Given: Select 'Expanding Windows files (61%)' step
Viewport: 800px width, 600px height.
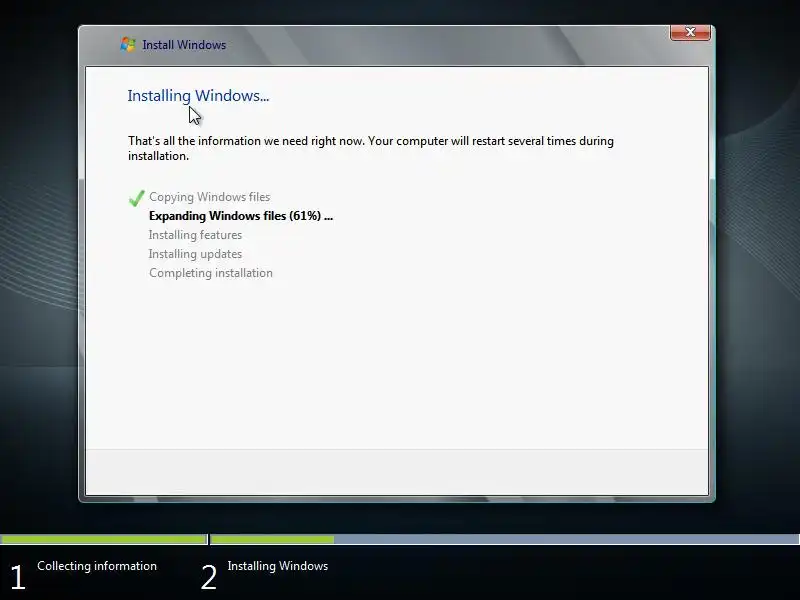Looking at the screenshot, I should tap(241, 216).
